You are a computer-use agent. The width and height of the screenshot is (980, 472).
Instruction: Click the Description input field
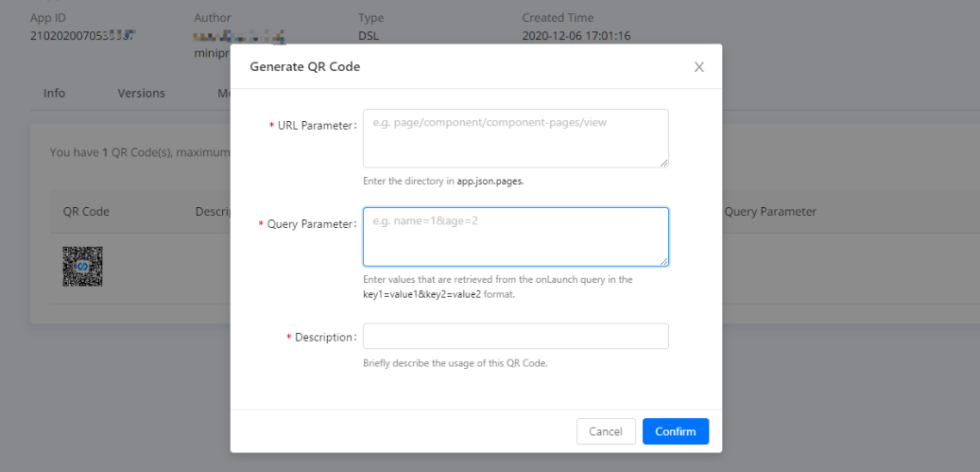(x=515, y=337)
